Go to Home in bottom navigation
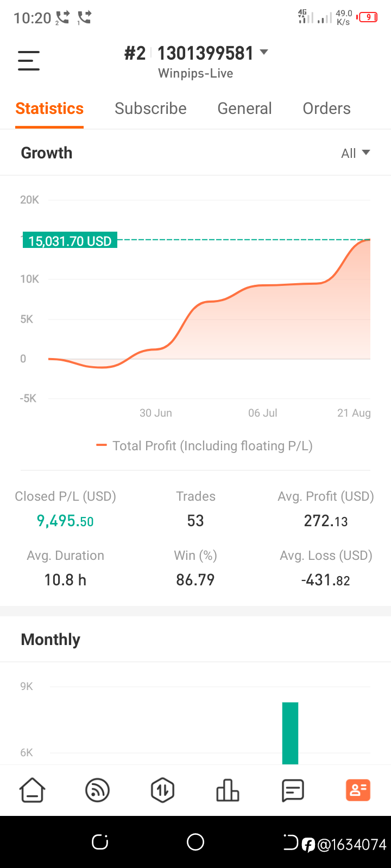The height and width of the screenshot is (868, 391). tap(33, 790)
